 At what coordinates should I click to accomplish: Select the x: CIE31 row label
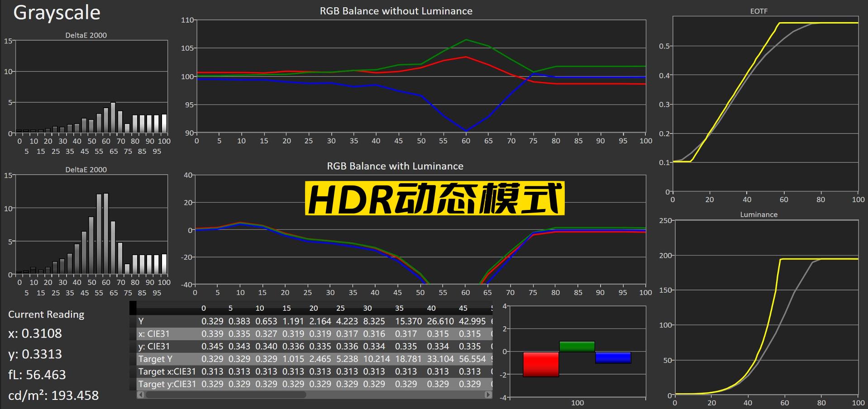pyautogui.click(x=154, y=334)
